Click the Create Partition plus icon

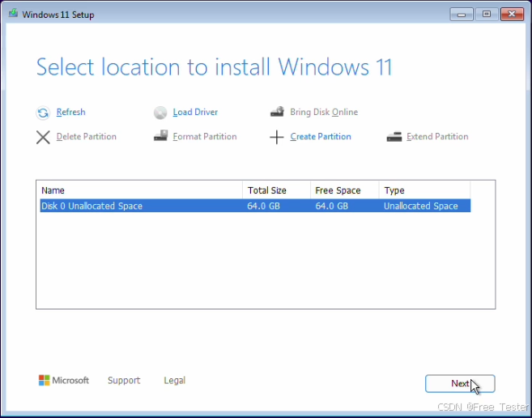click(x=277, y=137)
